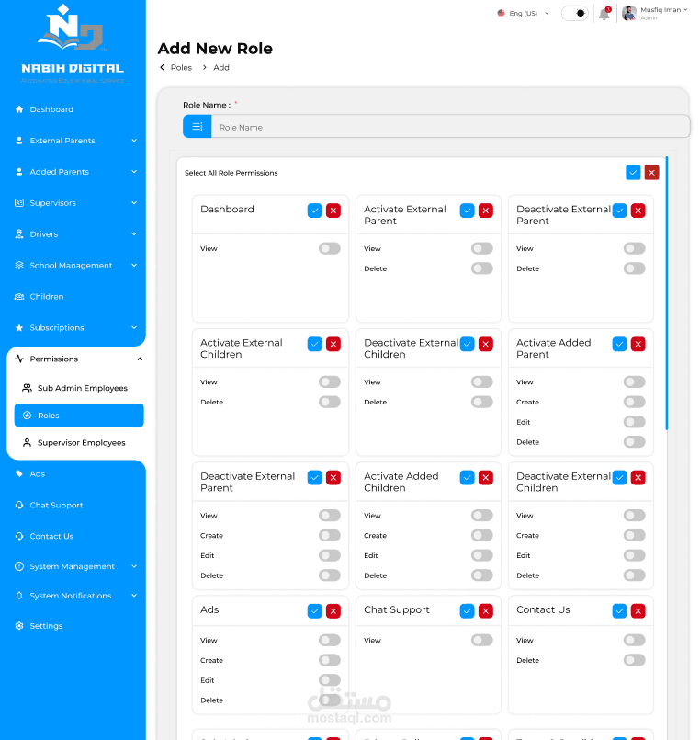This screenshot has height=740, width=700.
Task: Expand Subscriptions chevron in sidebar
Action: click(134, 327)
